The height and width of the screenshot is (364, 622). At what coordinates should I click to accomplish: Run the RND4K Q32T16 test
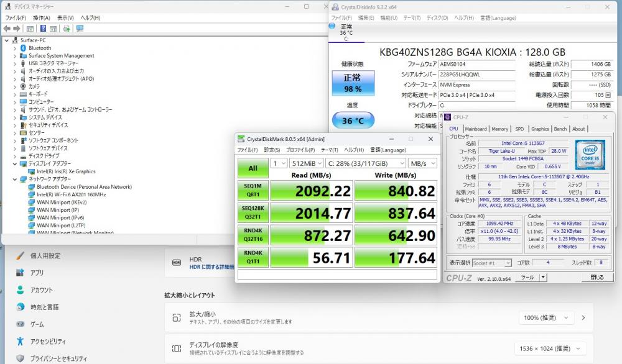pos(253,235)
